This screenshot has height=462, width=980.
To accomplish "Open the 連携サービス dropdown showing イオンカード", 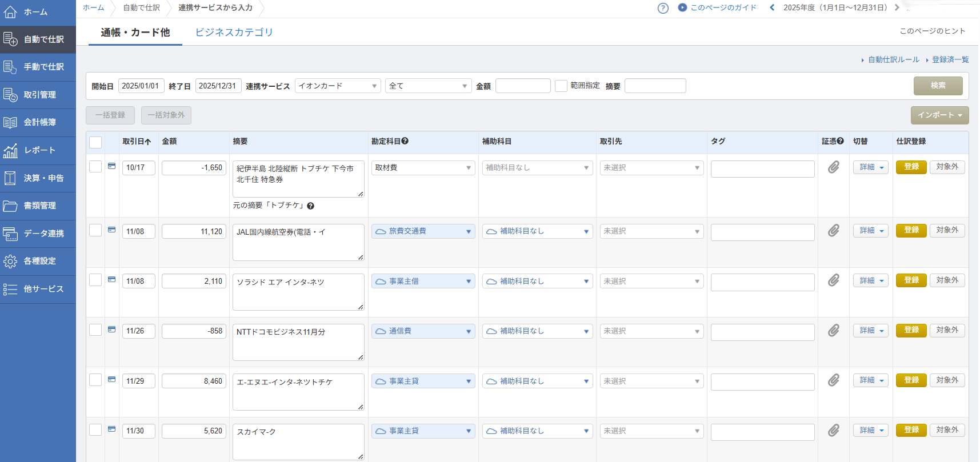I will [x=338, y=86].
